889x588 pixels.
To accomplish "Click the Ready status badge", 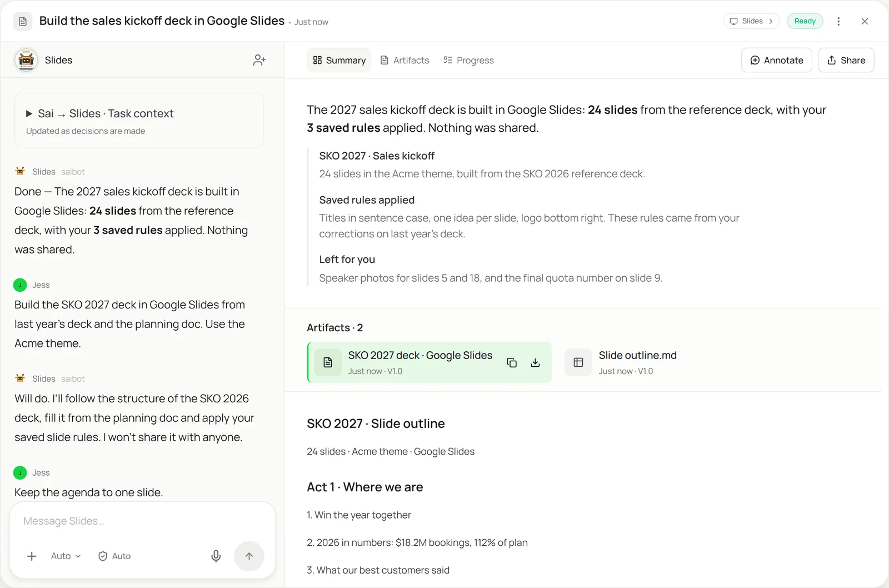I will [805, 21].
